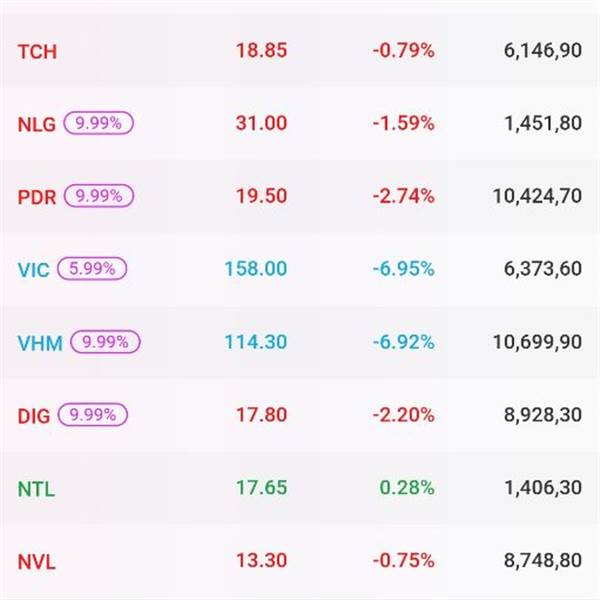This screenshot has height=600, width=600.
Task: Select NVL's volume 8,748,80
Action: pos(542,562)
